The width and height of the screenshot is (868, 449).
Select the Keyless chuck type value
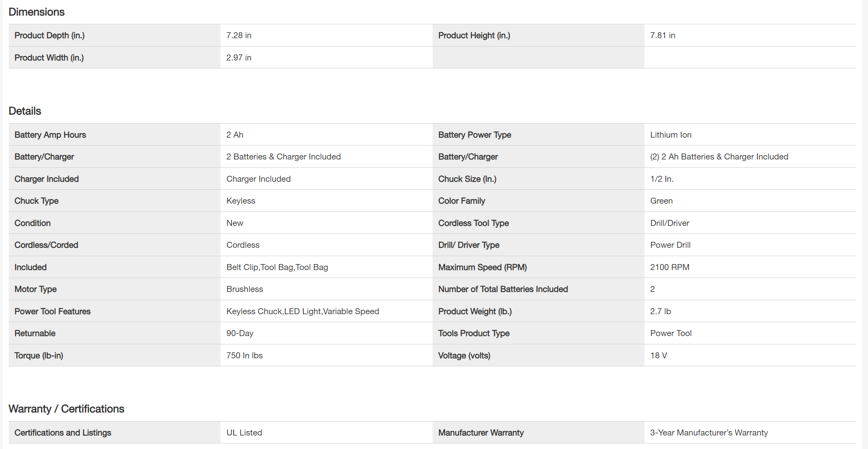[241, 201]
